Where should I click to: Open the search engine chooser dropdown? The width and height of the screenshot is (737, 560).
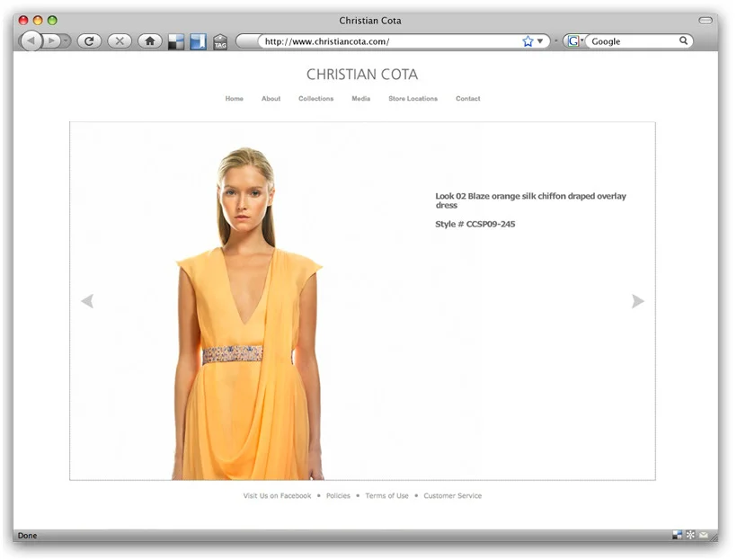coord(575,41)
